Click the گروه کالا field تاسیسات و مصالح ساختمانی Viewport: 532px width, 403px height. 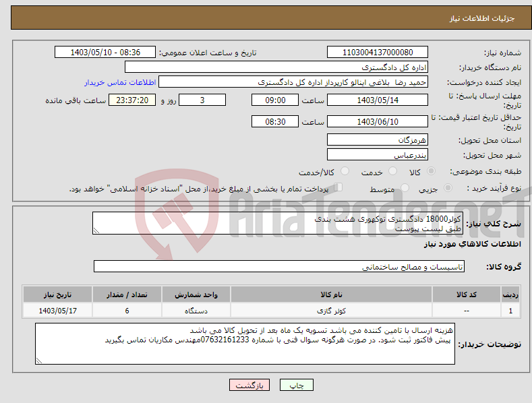(x=279, y=267)
